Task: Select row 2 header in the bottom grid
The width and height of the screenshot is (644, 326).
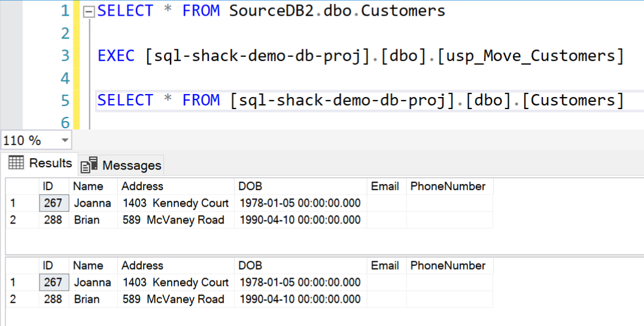Action: click(x=13, y=299)
